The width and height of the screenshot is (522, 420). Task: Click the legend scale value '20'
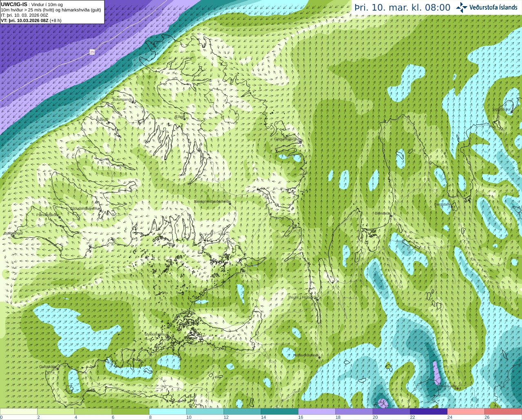(x=375, y=418)
